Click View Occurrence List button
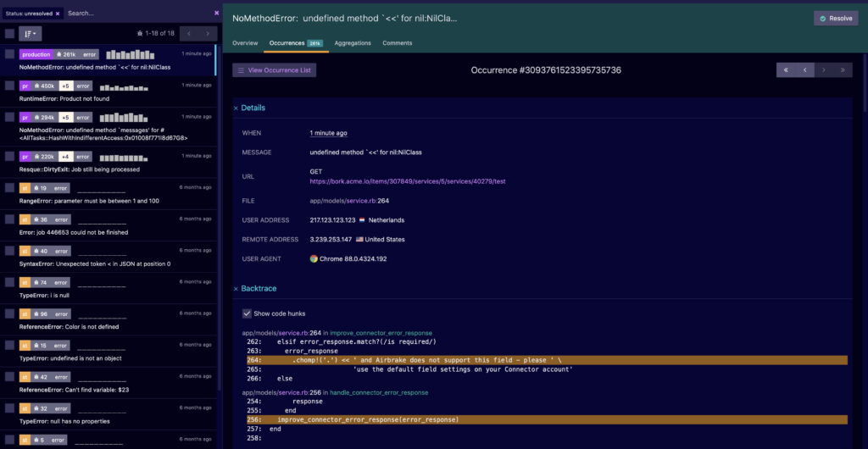This screenshot has width=868, height=449. (275, 70)
